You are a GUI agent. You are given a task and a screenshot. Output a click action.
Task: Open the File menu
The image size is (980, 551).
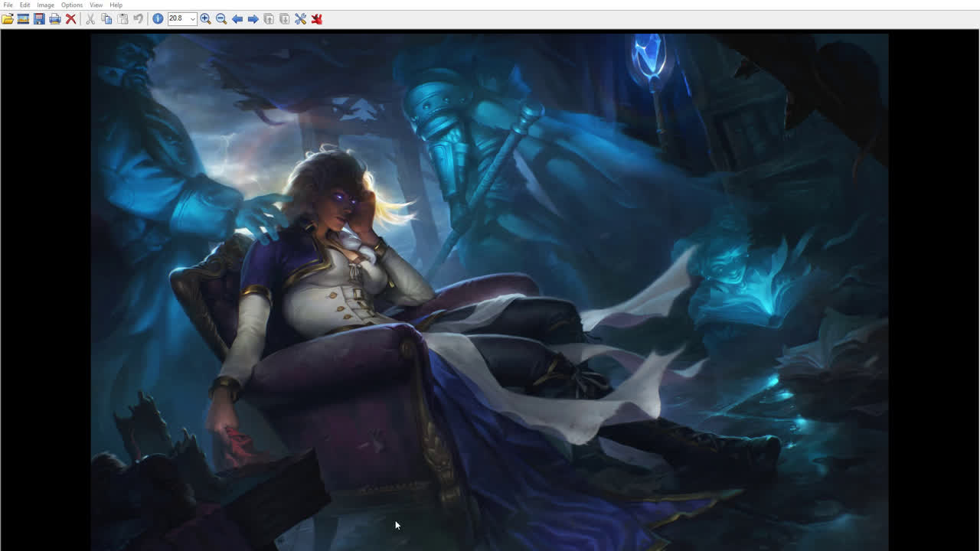click(8, 5)
